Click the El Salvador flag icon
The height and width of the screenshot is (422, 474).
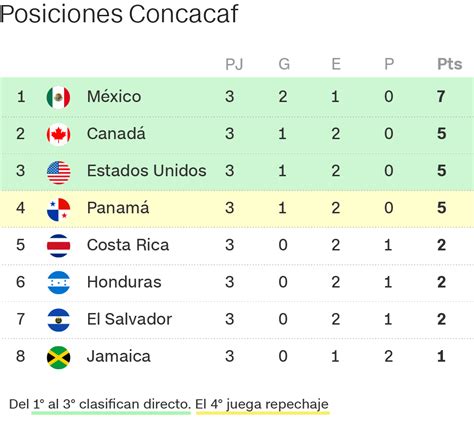tap(58, 320)
